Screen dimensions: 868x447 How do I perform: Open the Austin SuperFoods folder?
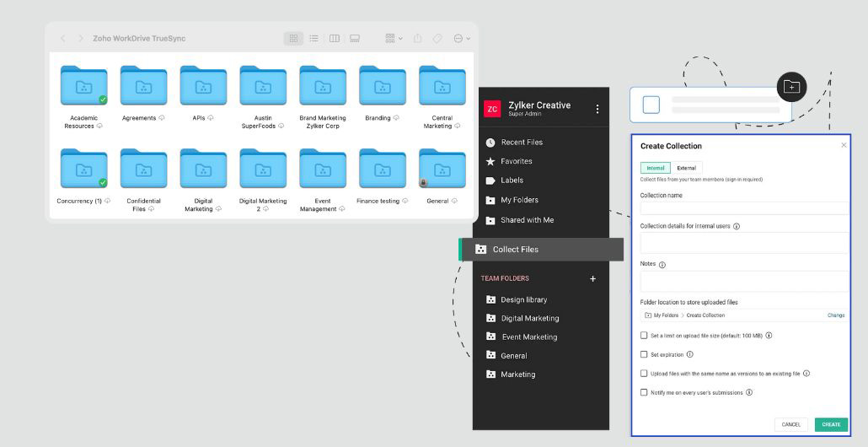(263, 86)
